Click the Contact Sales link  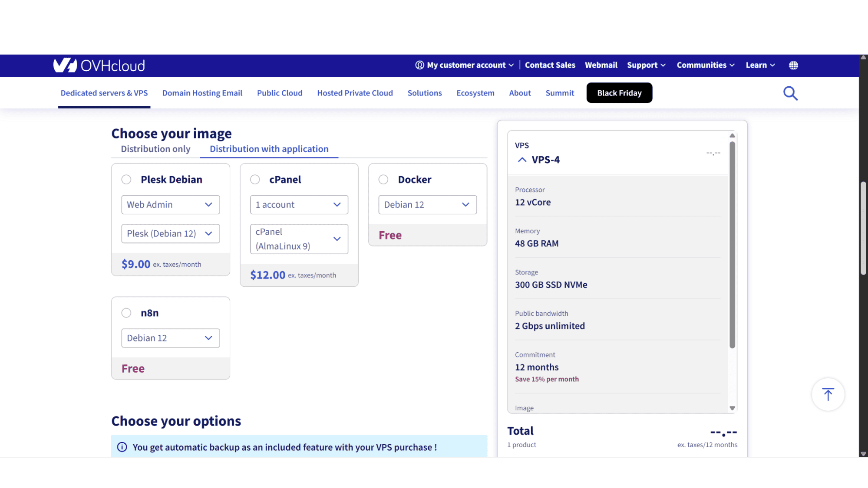(x=550, y=65)
